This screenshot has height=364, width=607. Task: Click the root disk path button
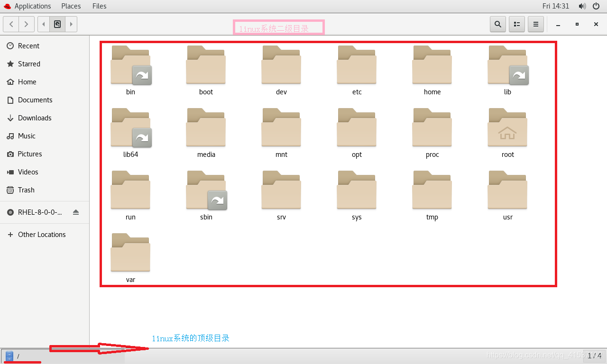(57, 24)
